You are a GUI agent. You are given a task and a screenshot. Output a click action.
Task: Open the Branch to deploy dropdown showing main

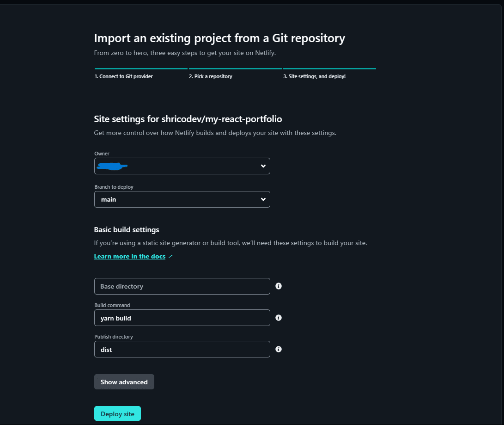point(182,199)
